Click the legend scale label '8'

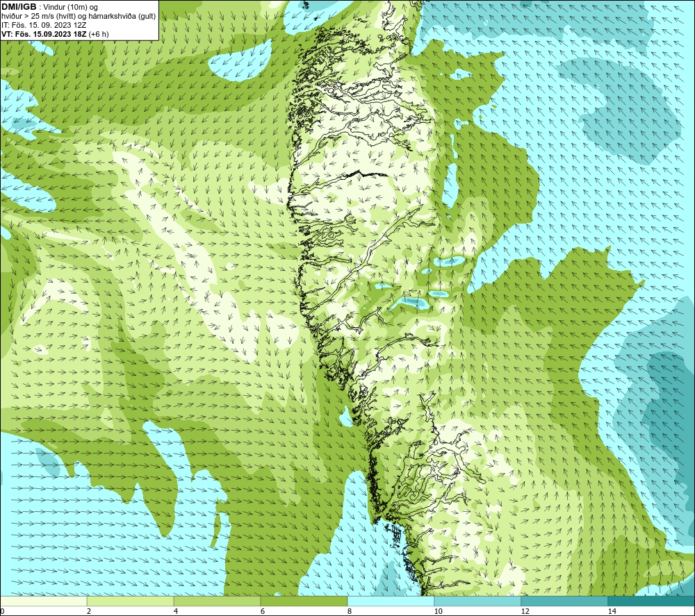coord(350,612)
